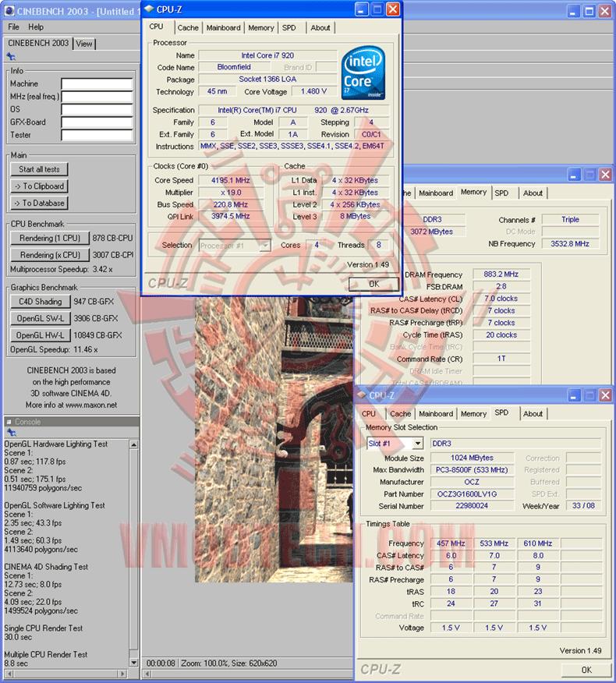Click the 'Intel Core i7 920' name field

pyautogui.click(x=267, y=55)
